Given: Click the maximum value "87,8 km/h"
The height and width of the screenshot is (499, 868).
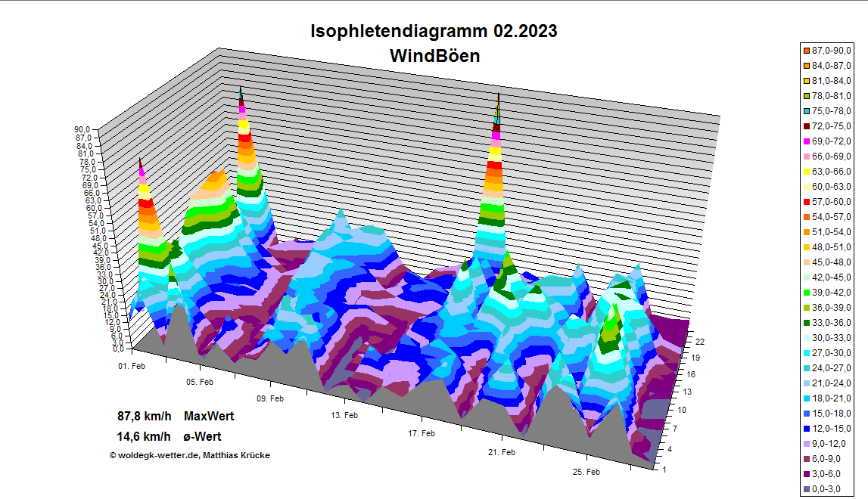Looking at the screenshot, I should point(144,416).
